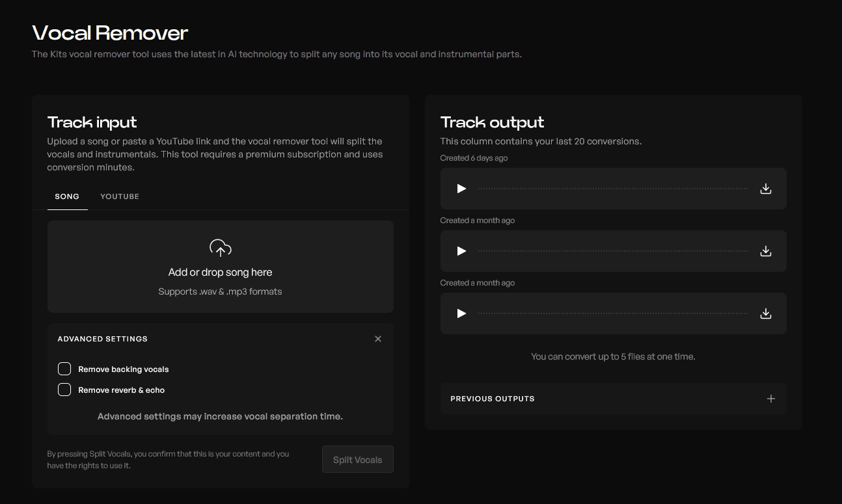Viewport: 842px width, 504px height.
Task: Select the Song tab
Action: (67, 196)
